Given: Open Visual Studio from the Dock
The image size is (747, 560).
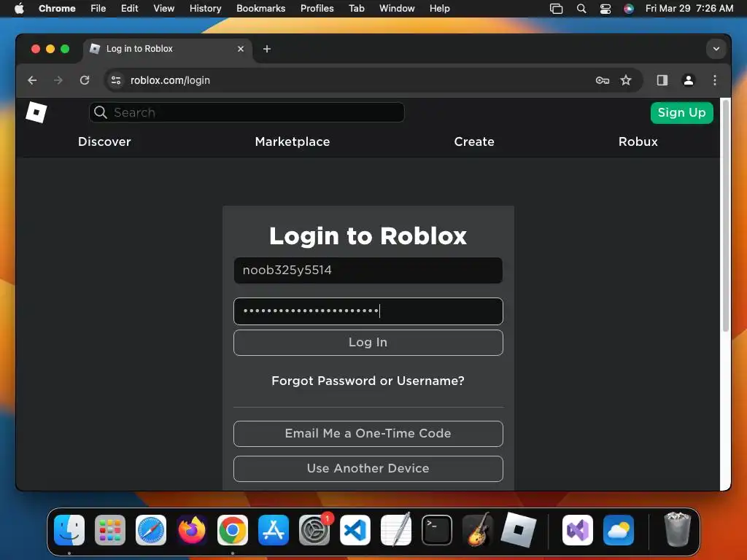Looking at the screenshot, I should 578,530.
